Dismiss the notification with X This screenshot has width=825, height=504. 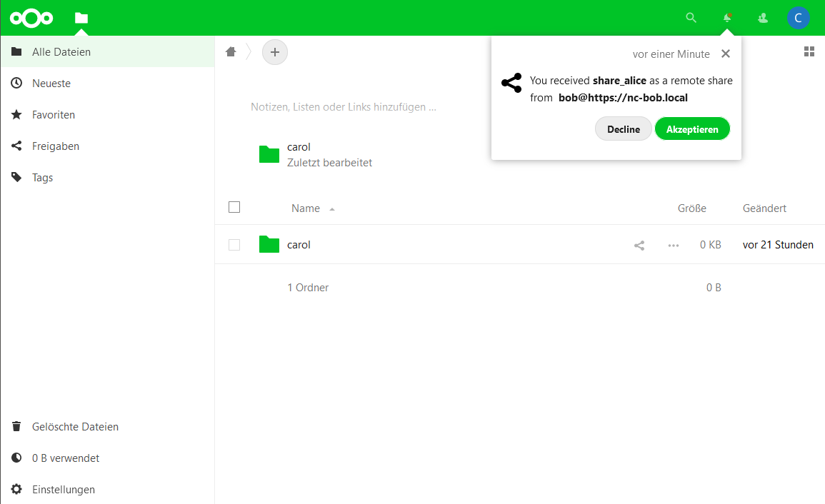tap(726, 54)
